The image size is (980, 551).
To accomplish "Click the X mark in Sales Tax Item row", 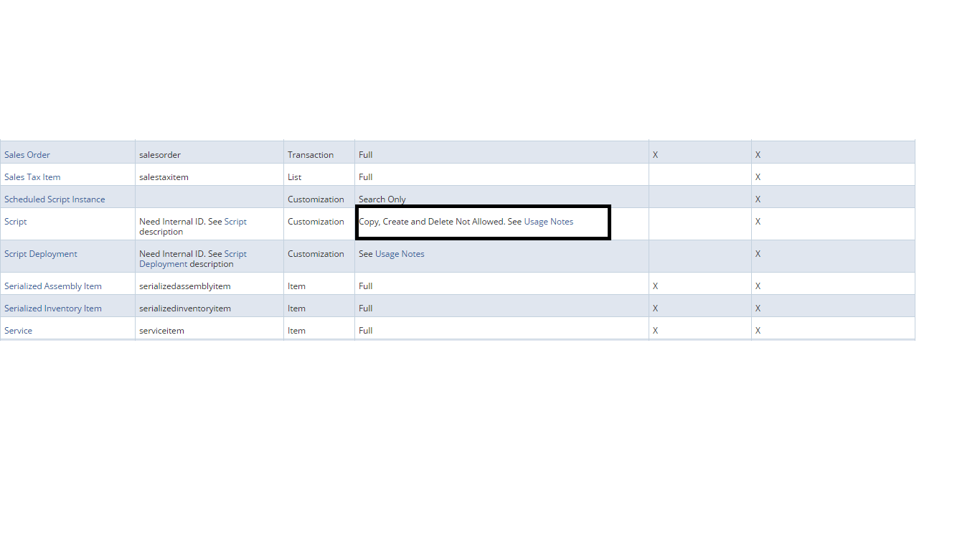I will click(x=758, y=177).
